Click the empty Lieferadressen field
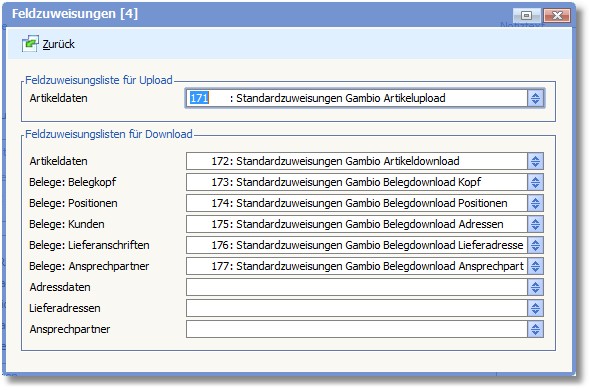 (x=357, y=309)
